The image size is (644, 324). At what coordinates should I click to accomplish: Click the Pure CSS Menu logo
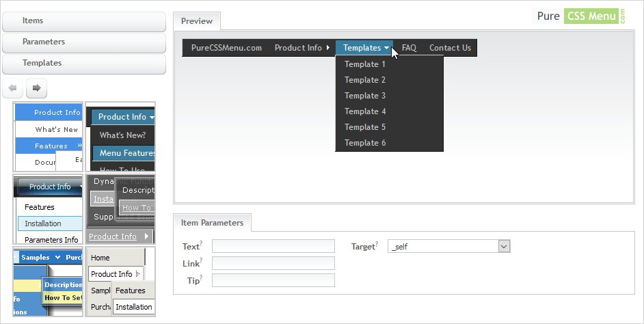click(579, 16)
